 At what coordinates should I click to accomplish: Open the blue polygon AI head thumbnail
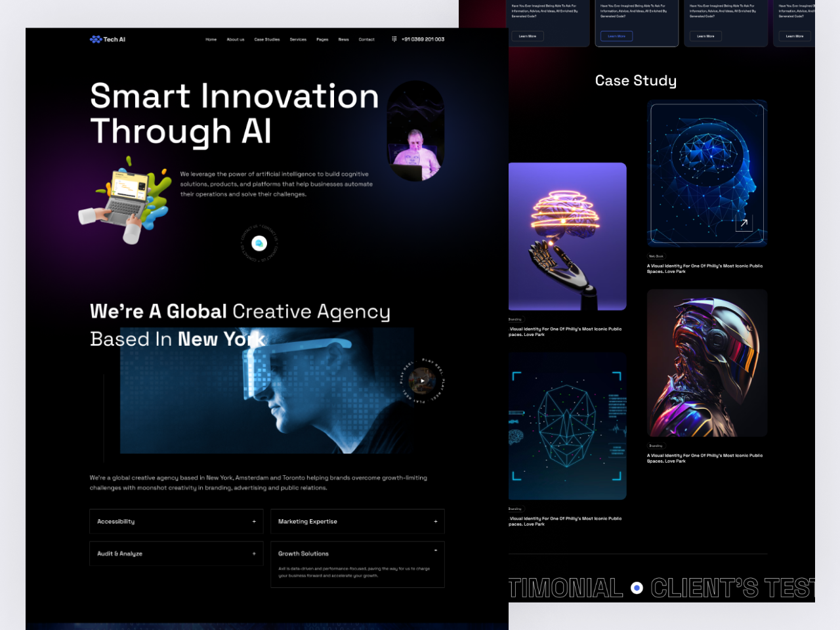[707, 173]
